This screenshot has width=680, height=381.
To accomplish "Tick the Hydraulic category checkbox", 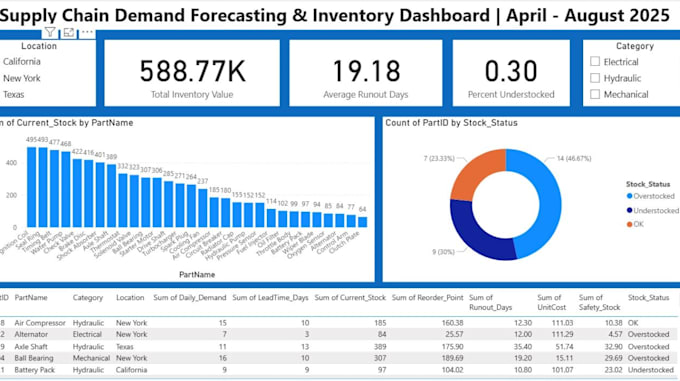I will (595, 78).
